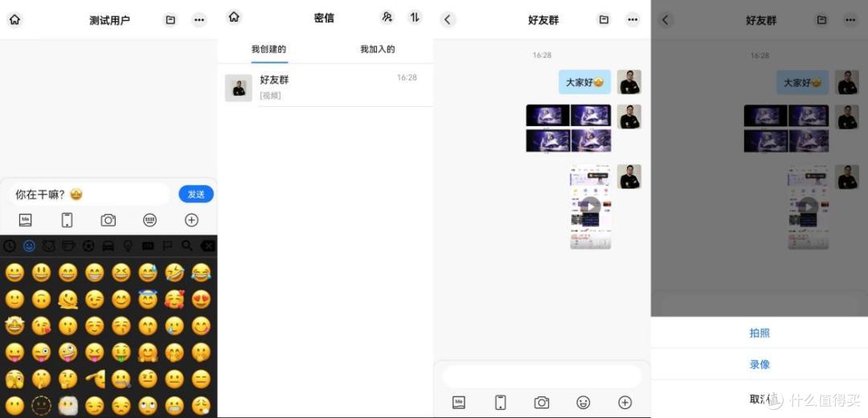Pick the rolling on floor laughing emoji
This screenshot has height=418, width=868.
(174, 273)
